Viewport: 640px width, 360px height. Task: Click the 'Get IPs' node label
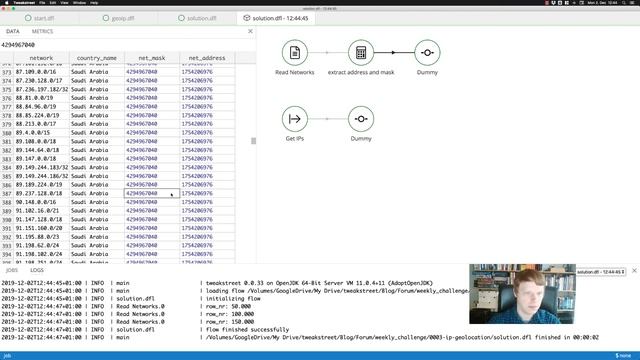click(x=294, y=139)
